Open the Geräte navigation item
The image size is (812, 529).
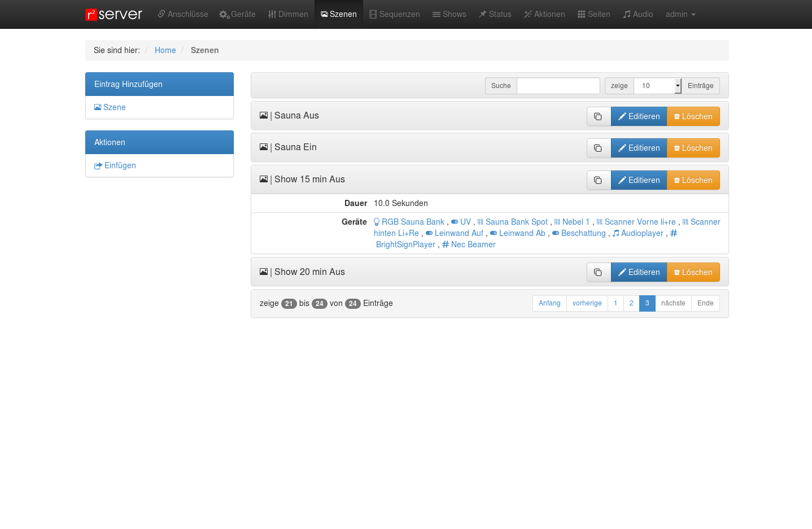point(238,14)
